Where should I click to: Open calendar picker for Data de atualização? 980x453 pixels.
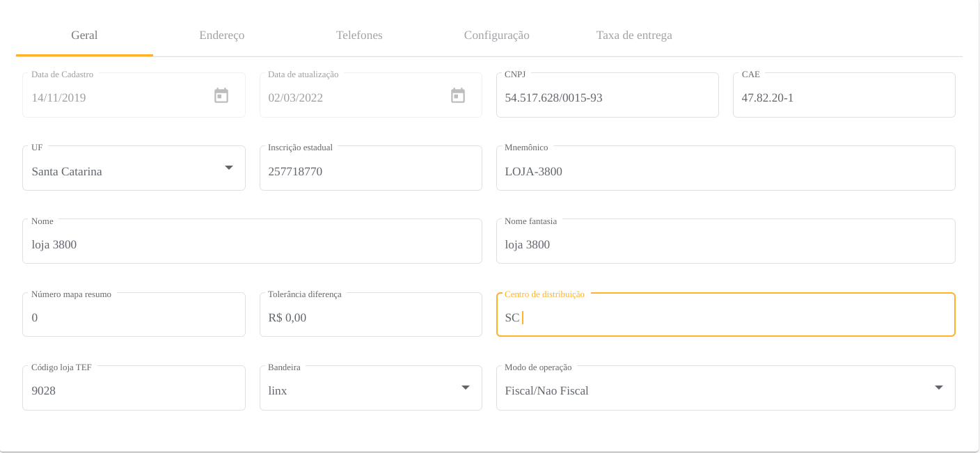pyautogui.click(x=458, y=96)
